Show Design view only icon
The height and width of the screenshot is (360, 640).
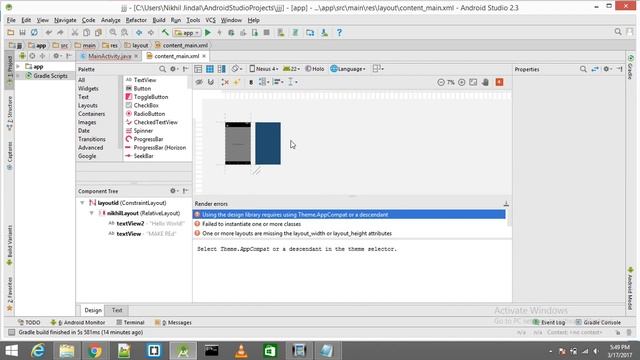tap(198, 69)
